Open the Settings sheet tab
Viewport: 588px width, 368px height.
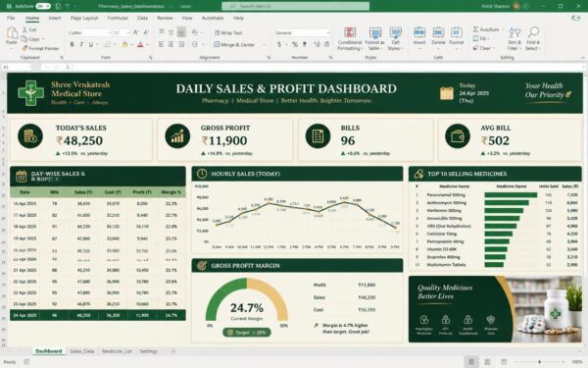(x=148, y=351)
